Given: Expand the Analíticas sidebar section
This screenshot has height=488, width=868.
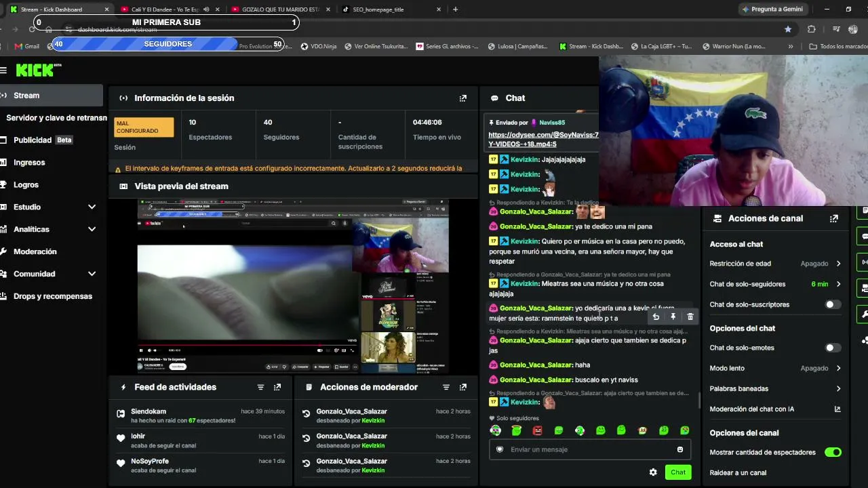Looking at the screenshot, I should [92, 229].
